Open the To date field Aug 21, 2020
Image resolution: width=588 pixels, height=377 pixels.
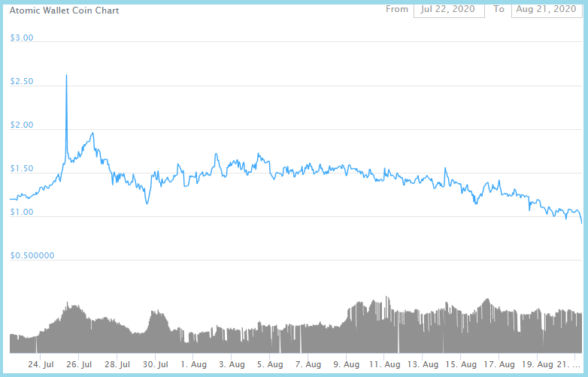pyautogui.click(x=547, y=9)
